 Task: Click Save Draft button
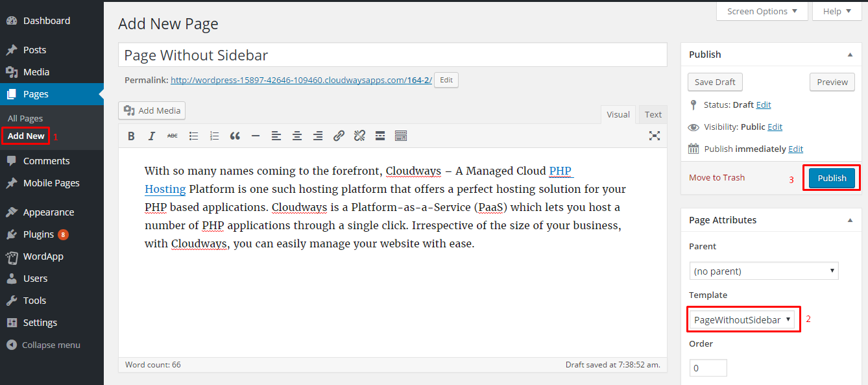[715, 82]
